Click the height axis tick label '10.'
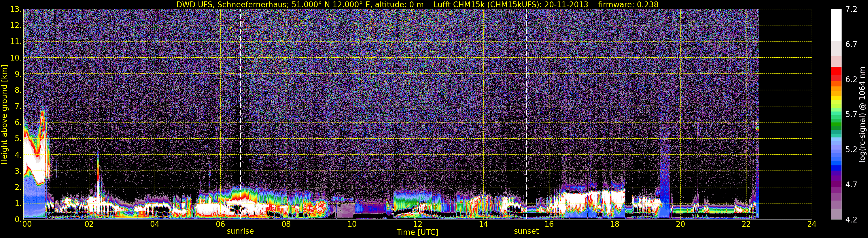This screenshot has height=238, width=868. pyautogui.click(x=16, y=58)
